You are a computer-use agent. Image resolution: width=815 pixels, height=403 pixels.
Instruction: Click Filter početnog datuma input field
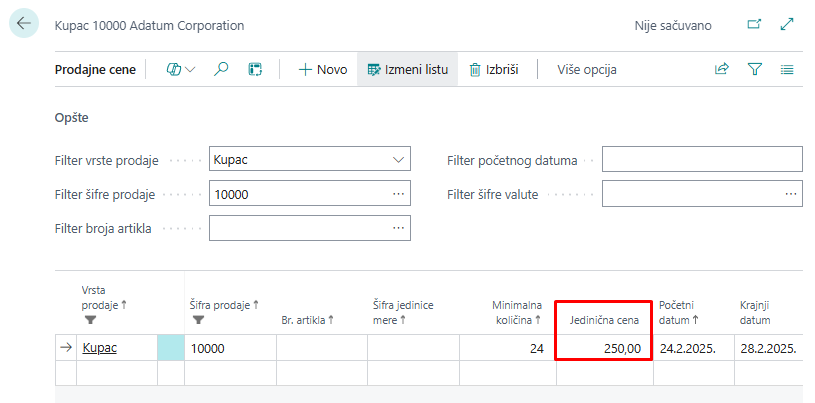coord(701,160)
